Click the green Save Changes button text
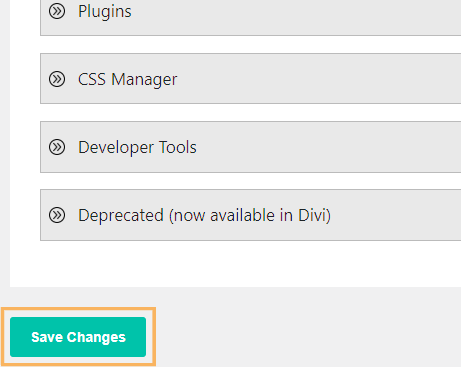This screenshot has width=461, height=367. tap(78, 337)
